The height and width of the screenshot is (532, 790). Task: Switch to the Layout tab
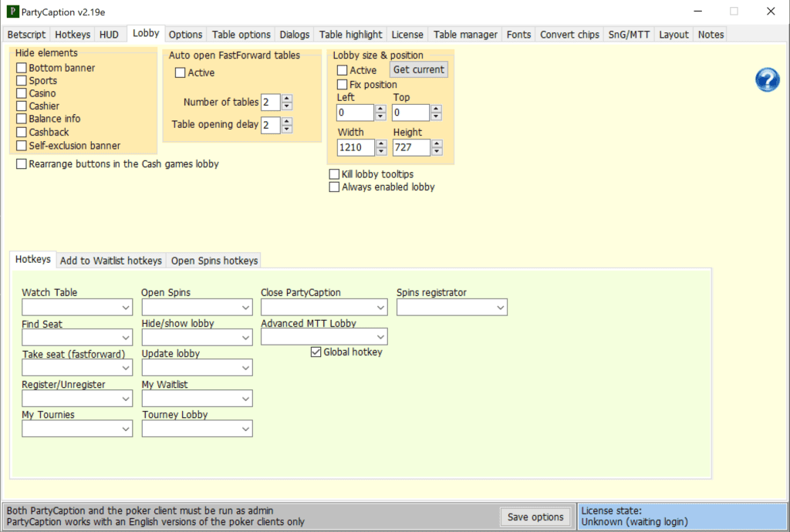(x=674, y=34)
